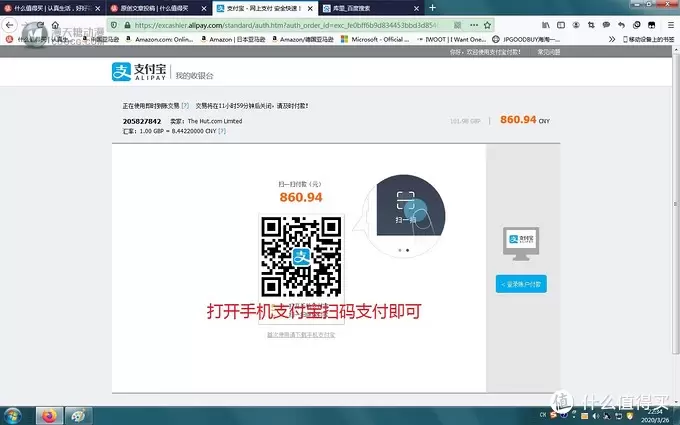Click the blue login account payment button
The width and height of the screenshot is (680, 425).
(x=521, y=284)
